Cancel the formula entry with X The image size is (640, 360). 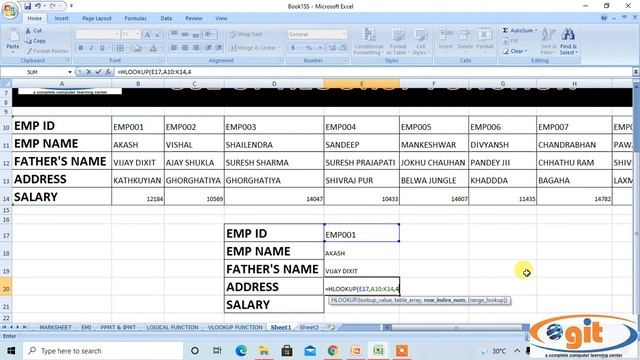point(89,72)
